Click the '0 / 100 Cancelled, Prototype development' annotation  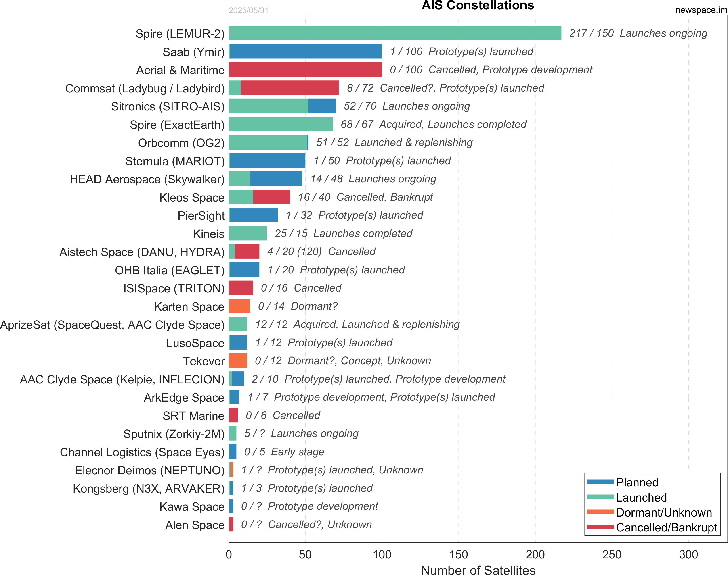491,69
